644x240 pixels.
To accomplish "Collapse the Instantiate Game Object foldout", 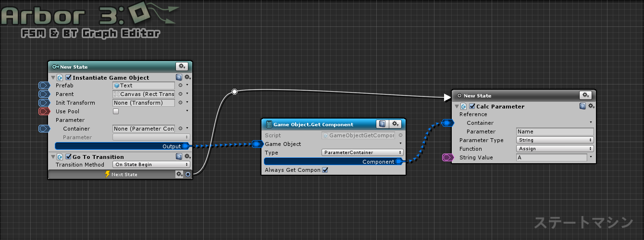I will (53, 78).
